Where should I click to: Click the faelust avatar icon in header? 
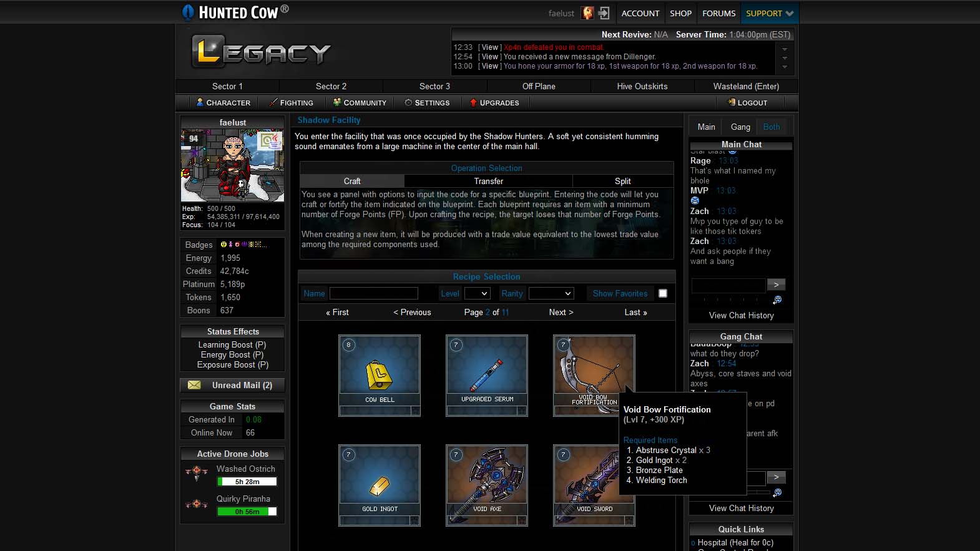coord(587,13)
